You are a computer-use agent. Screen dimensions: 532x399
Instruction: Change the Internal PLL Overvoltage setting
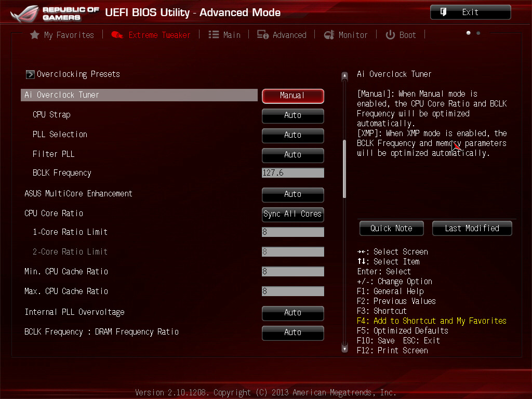pyautogui.click(x=292, y=313)
